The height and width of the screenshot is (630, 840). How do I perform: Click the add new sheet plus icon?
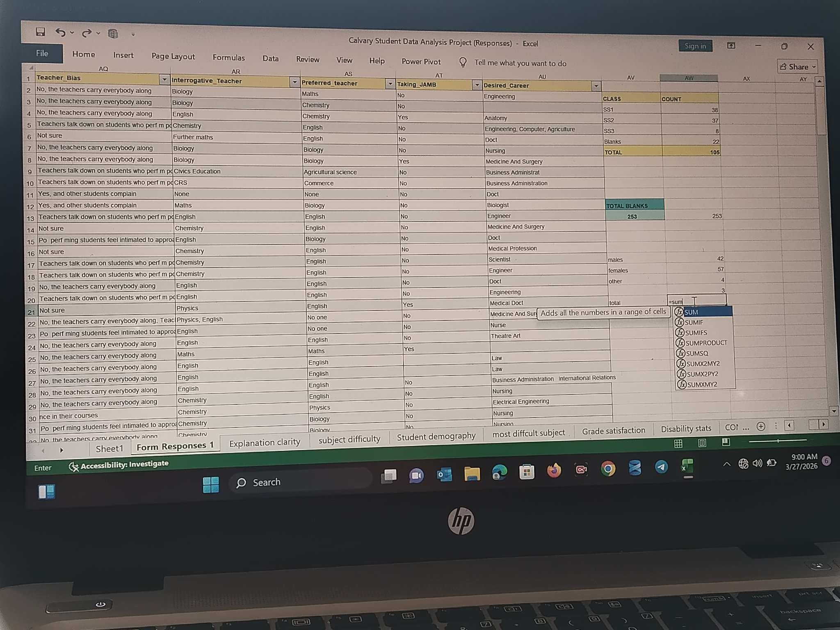coord(761,427)
